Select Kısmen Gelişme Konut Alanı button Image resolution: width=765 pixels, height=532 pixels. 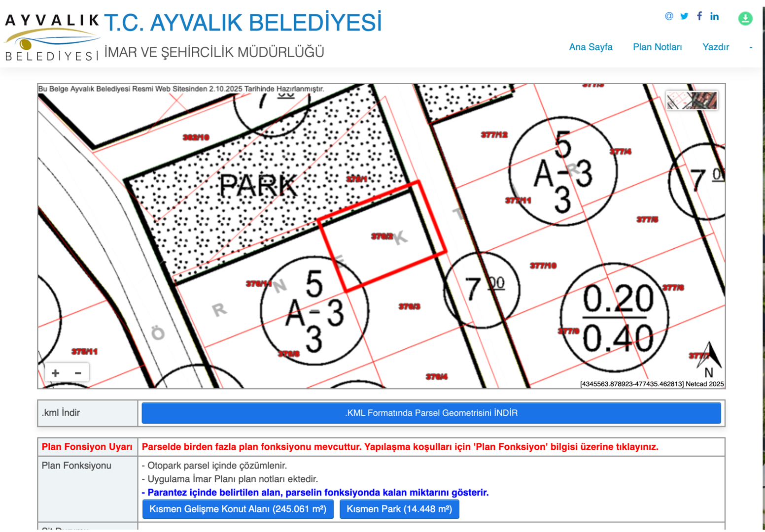click(238, 509)
